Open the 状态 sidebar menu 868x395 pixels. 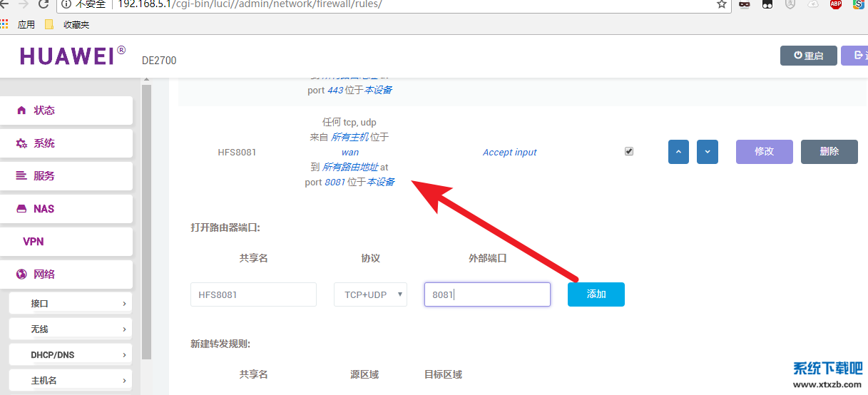(66, 111)
